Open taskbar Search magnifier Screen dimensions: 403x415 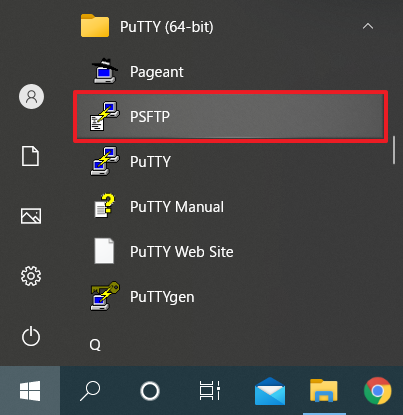tap(90, 391)
